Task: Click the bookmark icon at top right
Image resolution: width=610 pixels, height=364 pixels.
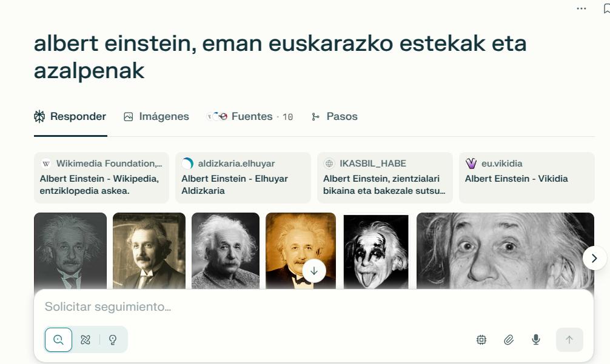Action: tap(606, 8)
